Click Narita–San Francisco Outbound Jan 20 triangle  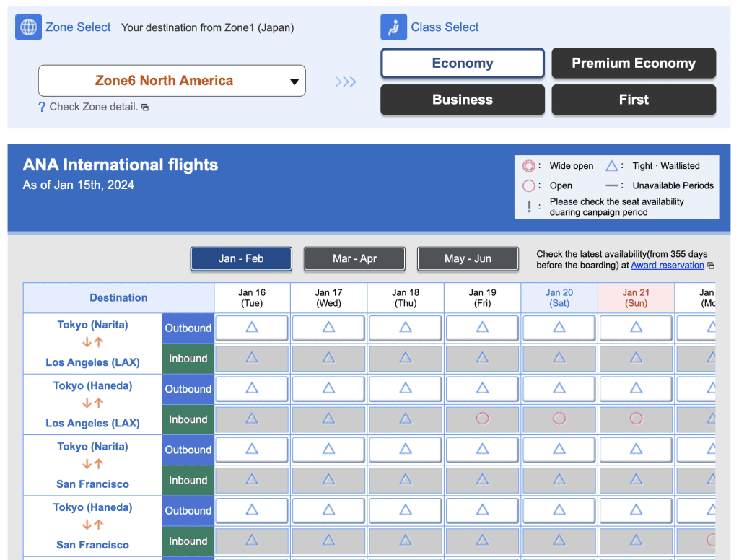(559, 449)
